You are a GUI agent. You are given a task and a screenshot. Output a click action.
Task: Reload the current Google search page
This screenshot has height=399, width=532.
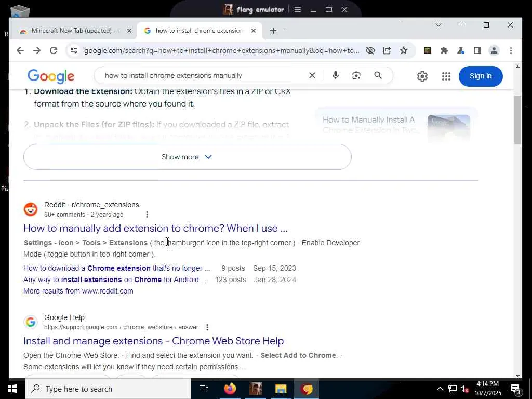54,50
